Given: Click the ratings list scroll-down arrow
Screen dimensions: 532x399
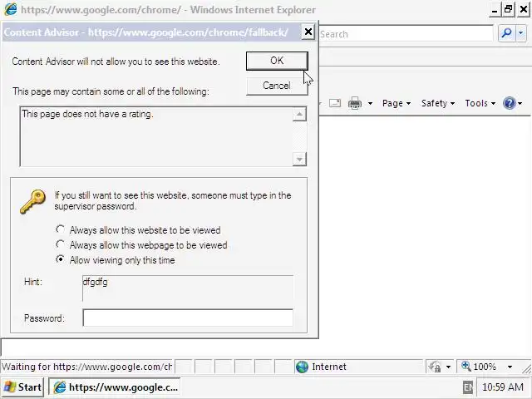Looking at the screenshot, I should pyautogui.click(x=299, y=159).
